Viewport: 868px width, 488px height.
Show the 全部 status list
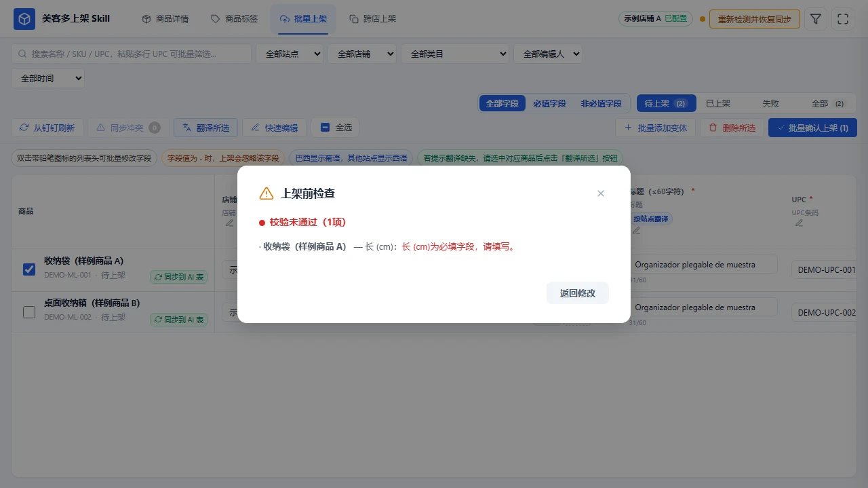pos(829,104)
